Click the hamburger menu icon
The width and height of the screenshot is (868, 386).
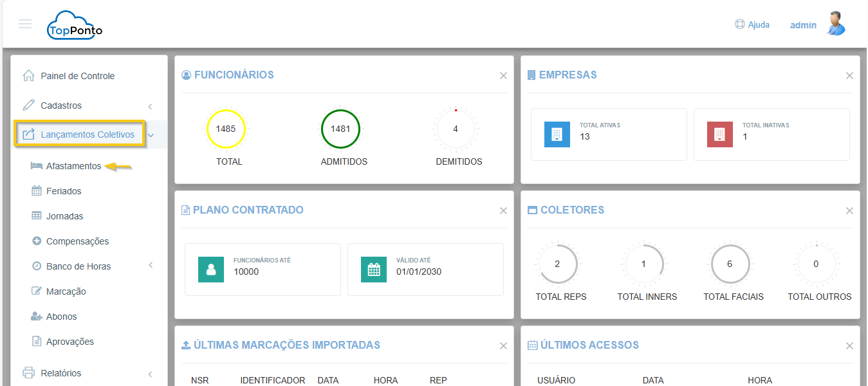(25, 24)
